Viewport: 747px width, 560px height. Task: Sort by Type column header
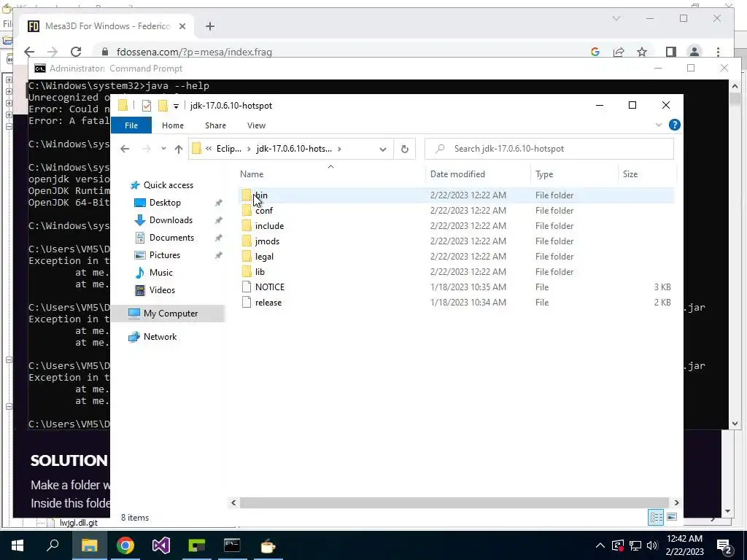click(x=574, y=174)
